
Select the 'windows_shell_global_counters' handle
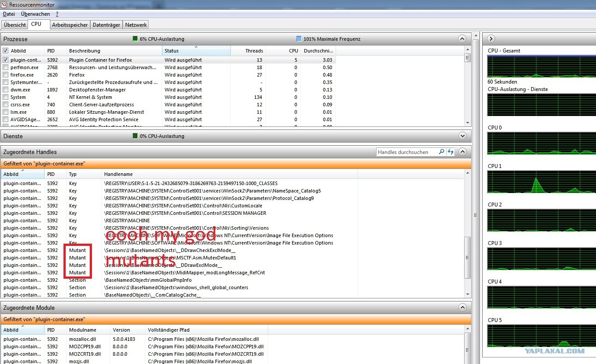pyautogui.click(x=176, y=287)
